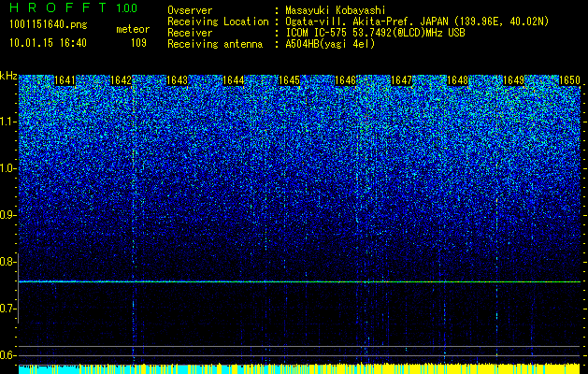Click the Receiving Location label

tap(218, 22)
